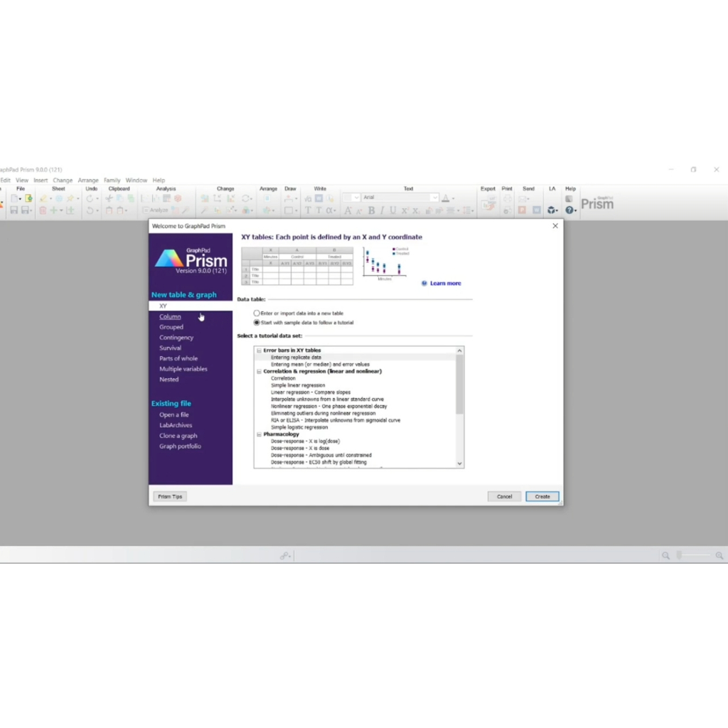Open the Arial font name dropdown
The height and width of the screenshot is (728, 728).
pos(434,198)
